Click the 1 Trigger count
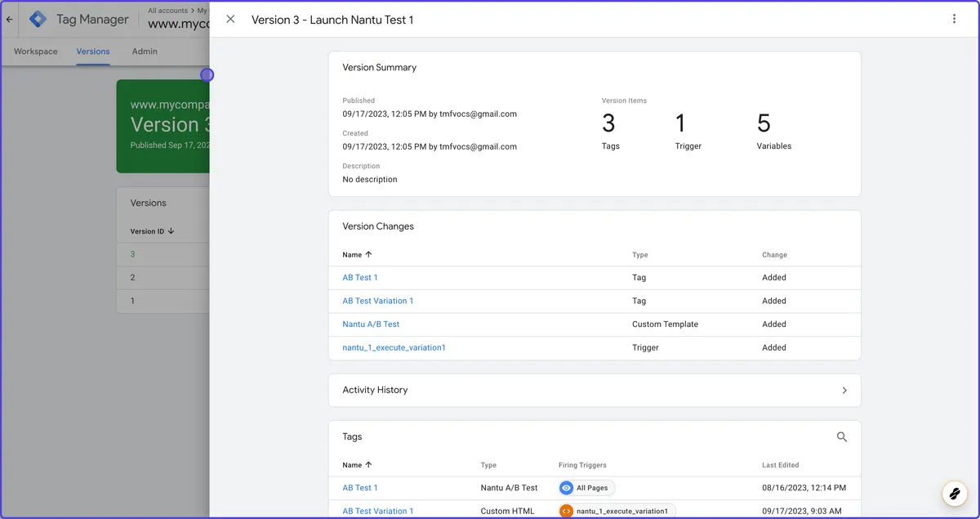Image resolution: width=980 pixels, height=519 pixels. [688, 131]
